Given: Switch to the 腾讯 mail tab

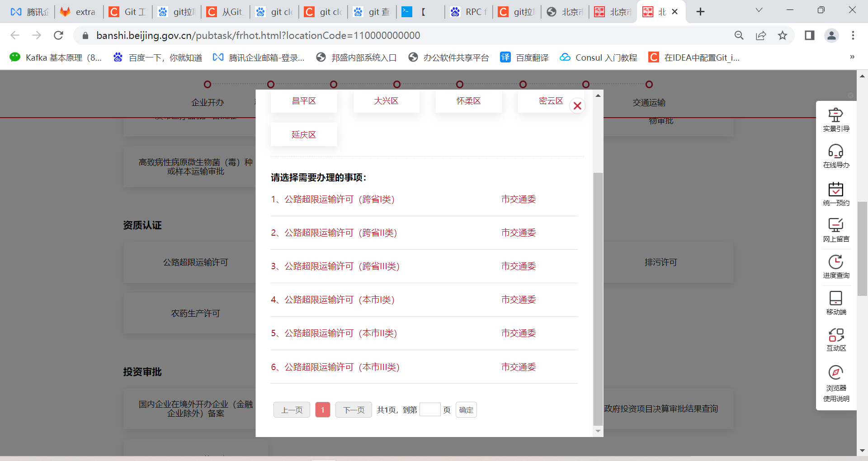Looking at the screenshot, I should click(30, 12).
